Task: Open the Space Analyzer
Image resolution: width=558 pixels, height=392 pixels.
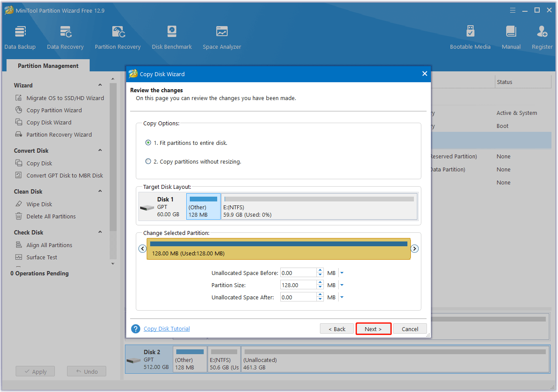Action: pyautogui.click(x=222, y=37)
